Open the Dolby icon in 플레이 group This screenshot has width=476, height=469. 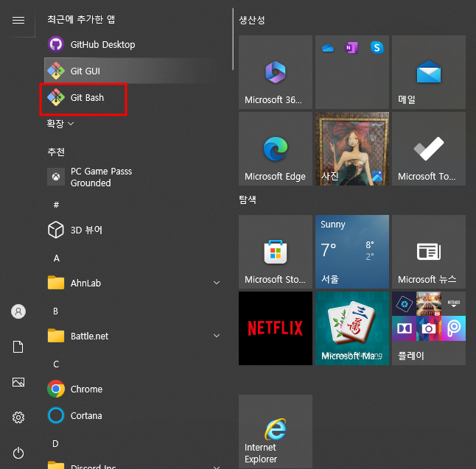404,328
